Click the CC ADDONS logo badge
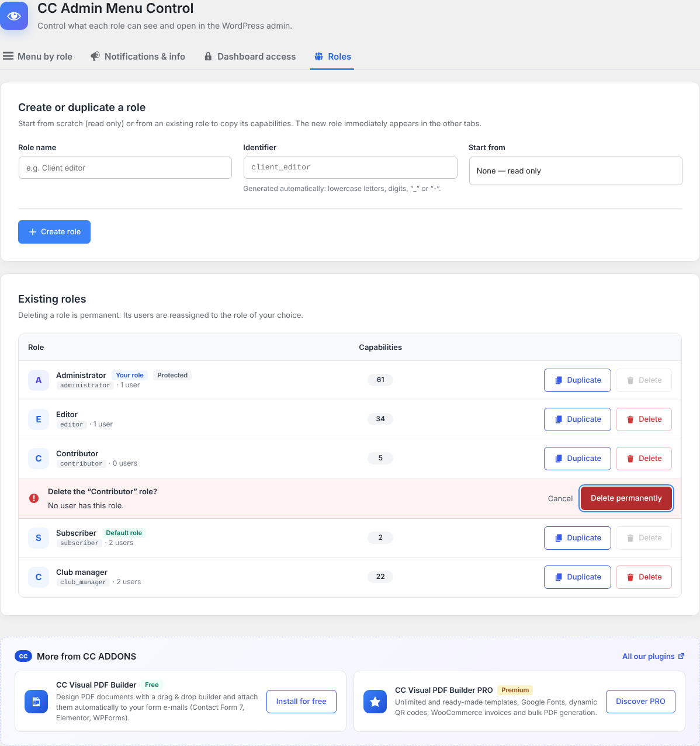Screen dimensions: 700x746 23,656
